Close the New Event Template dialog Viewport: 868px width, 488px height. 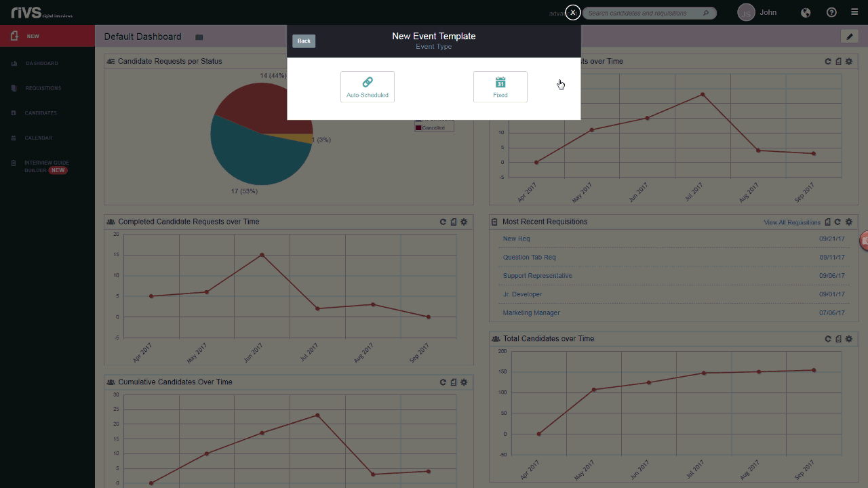573,12
